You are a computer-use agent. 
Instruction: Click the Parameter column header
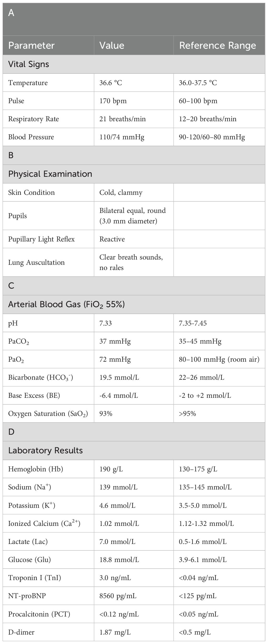[x=31, y=45]
